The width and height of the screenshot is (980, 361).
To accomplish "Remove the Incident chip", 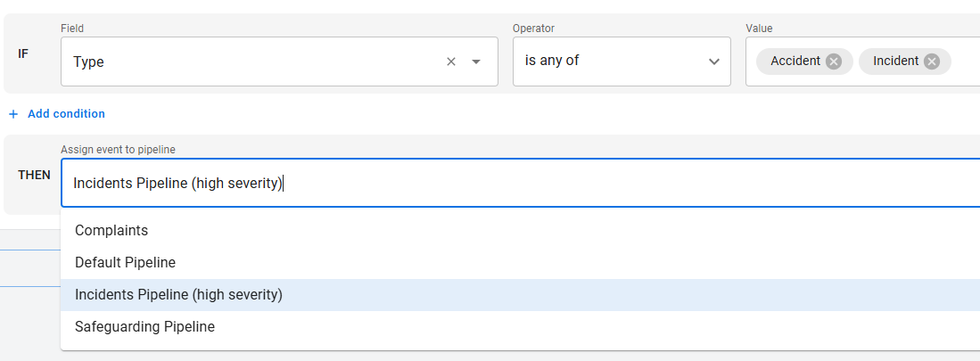I will pos(932,62).
